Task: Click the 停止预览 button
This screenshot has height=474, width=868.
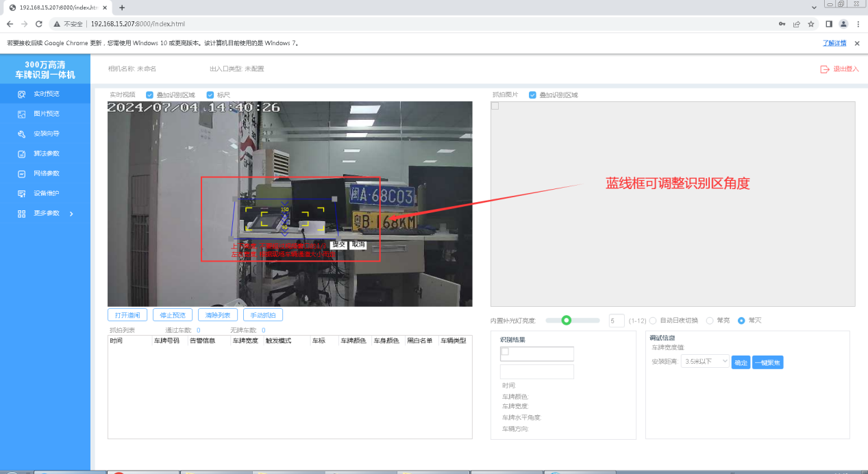Action: pyautogui.click(x=173, y=315)
